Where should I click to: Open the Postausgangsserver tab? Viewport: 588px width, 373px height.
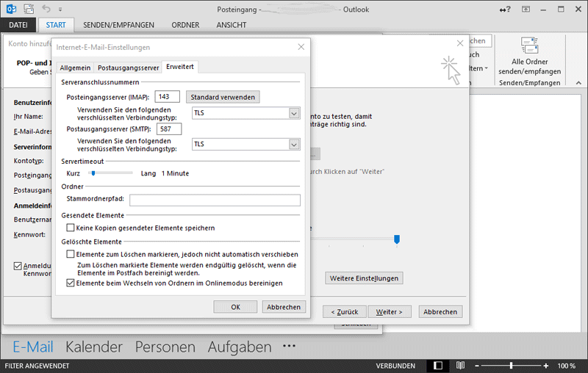point(129,68)
